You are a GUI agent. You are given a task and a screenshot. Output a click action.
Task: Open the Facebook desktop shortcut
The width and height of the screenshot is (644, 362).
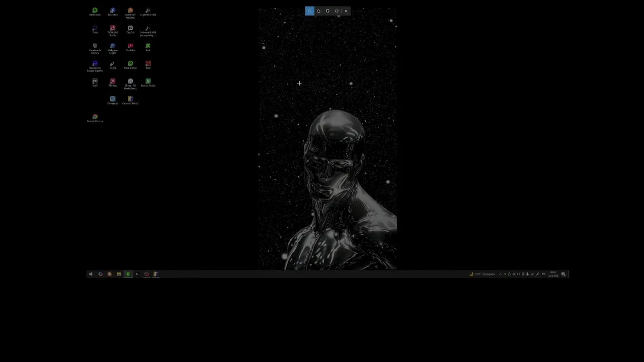(113, 12)
